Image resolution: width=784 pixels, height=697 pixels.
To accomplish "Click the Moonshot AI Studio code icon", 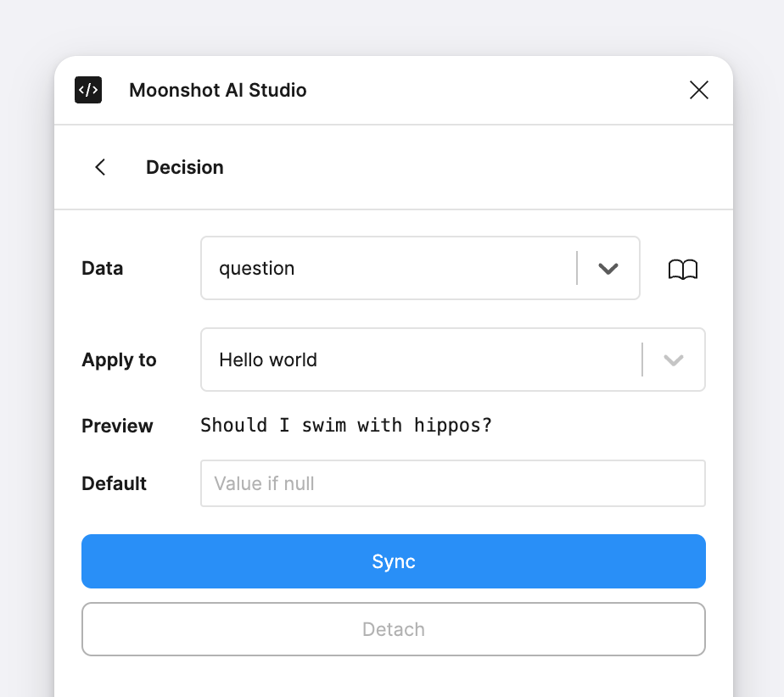I will click(x=88, y=90).
